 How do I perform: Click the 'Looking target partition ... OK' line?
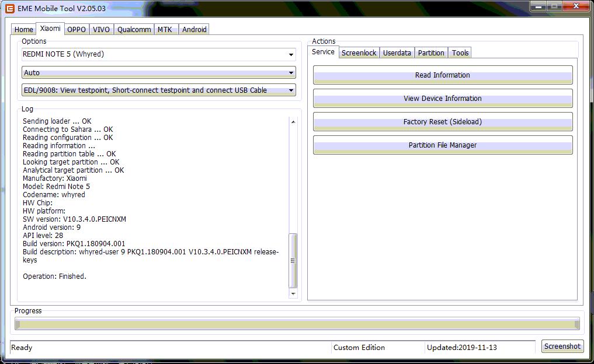point(71,162)
